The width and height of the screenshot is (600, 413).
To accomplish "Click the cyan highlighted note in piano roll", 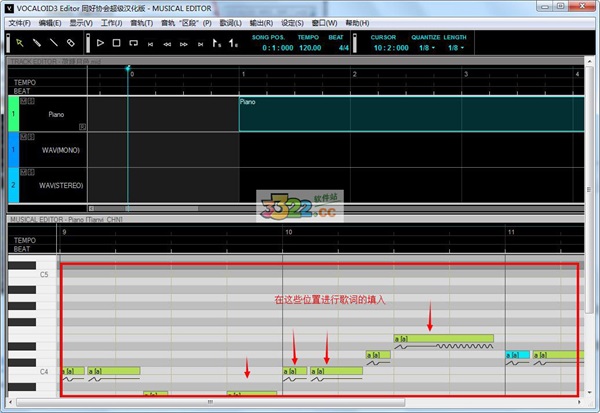I will pos(517,355).
